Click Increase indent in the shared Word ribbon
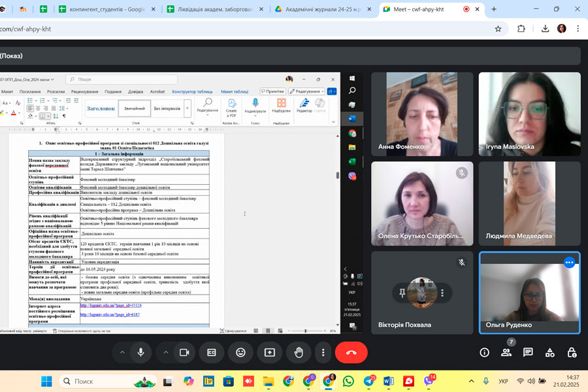 click(x=76, y=101)
